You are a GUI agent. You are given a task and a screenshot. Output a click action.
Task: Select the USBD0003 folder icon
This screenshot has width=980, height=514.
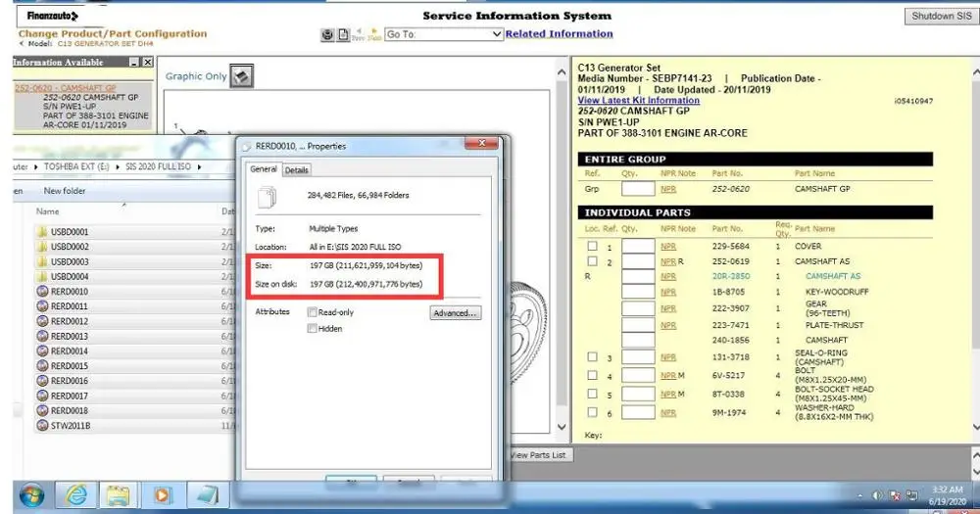[42, 261]
